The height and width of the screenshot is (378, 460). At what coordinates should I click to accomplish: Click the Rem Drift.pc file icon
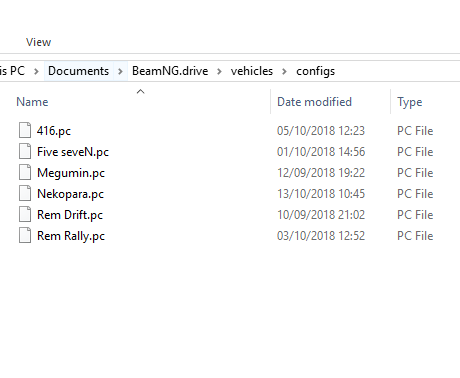(x=25, y=214)
